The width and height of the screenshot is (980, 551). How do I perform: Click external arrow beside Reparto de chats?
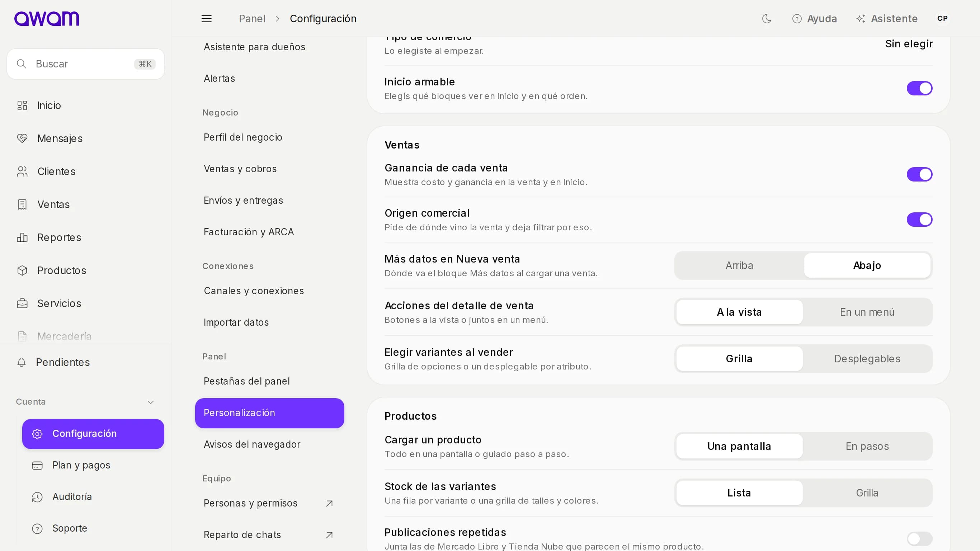pos(329,535)
